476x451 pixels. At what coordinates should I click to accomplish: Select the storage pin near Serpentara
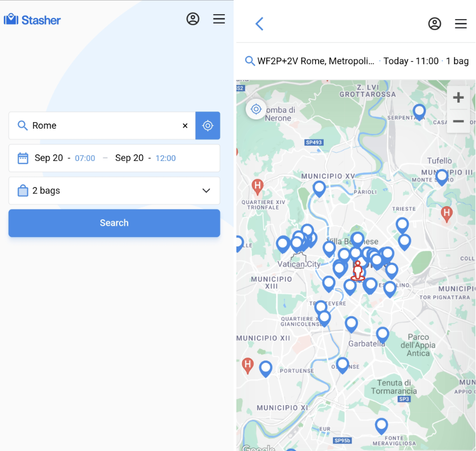(x=419, y=112)
